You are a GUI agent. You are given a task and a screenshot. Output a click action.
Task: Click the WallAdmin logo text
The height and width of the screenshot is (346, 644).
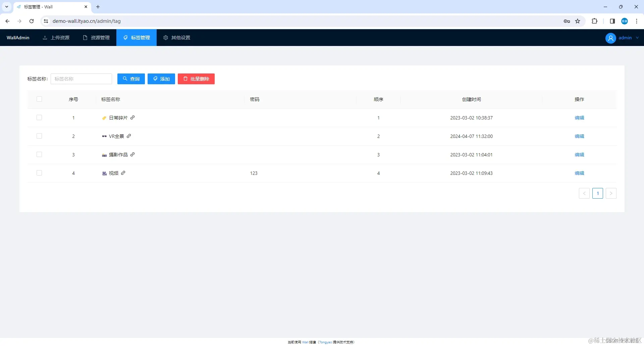tap(18, 38)
